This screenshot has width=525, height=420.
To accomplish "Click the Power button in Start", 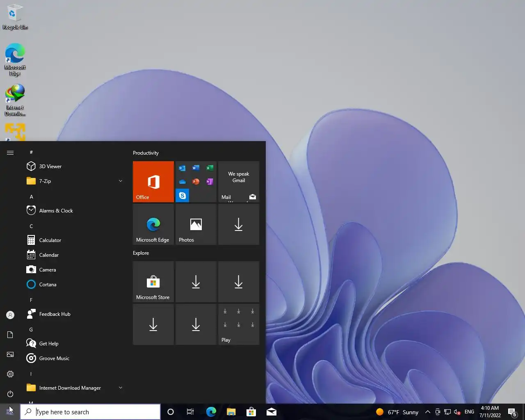I will click(10, 394).
